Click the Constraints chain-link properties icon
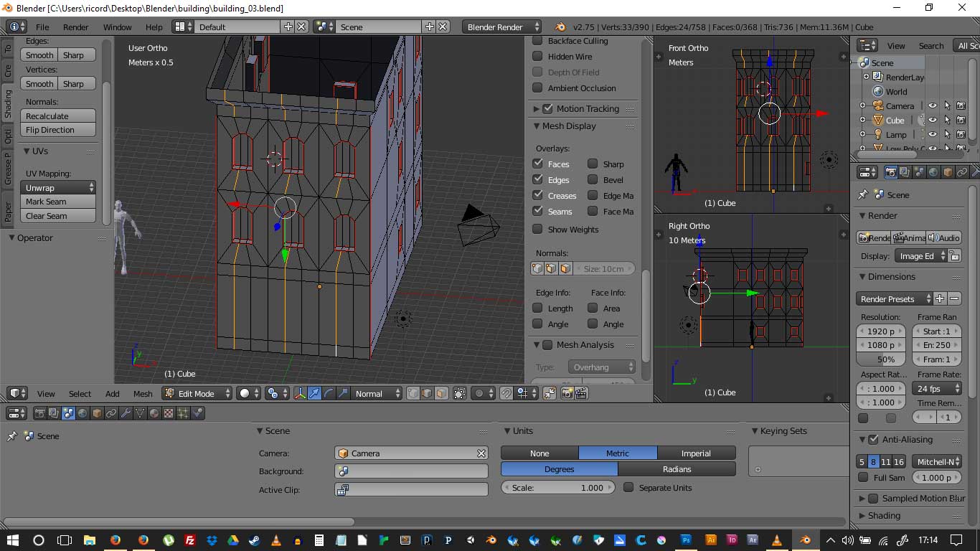This screenshot has height=551, width=980. pyautogui.click(x=111, y=413)
